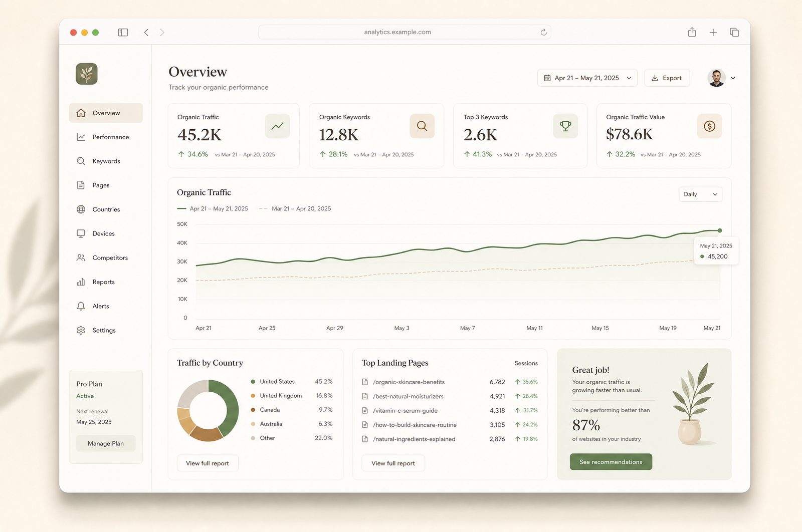Click the $78.6K traffic value figure
This screenshot has width=802, height=532.
(630, 134)
